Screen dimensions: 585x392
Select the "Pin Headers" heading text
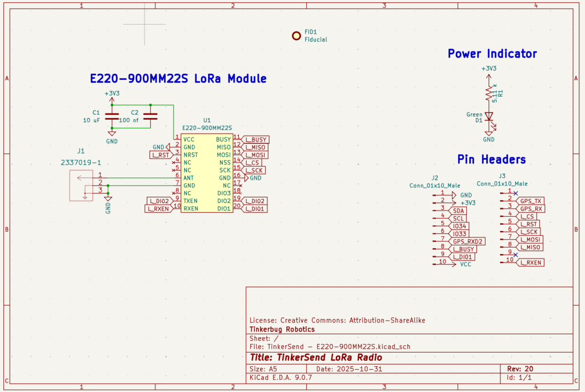point(491,159)
